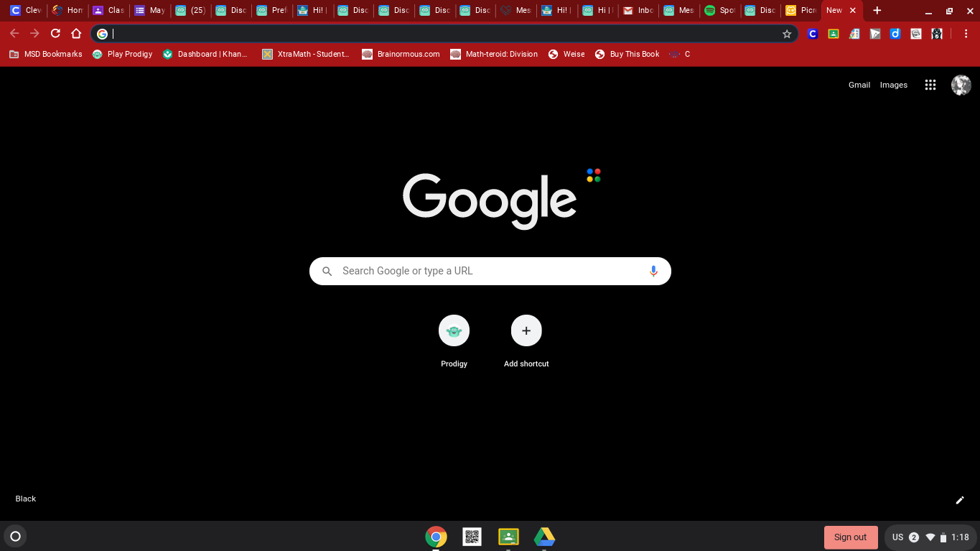
Task: Click the US input method indicator
Action: coord(897,537)
